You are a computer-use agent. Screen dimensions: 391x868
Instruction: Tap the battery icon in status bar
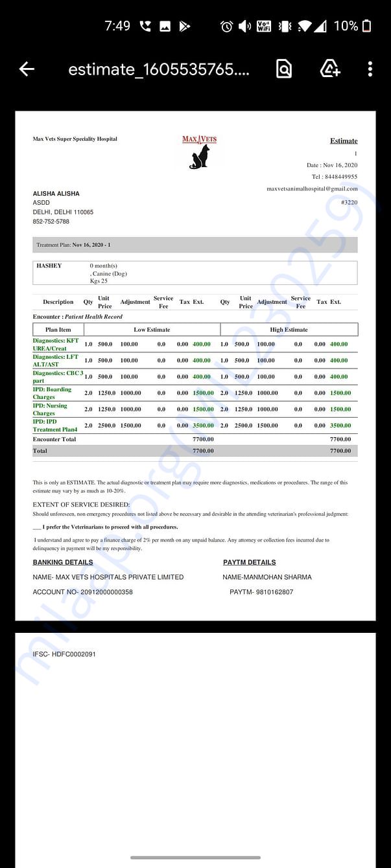367,26
